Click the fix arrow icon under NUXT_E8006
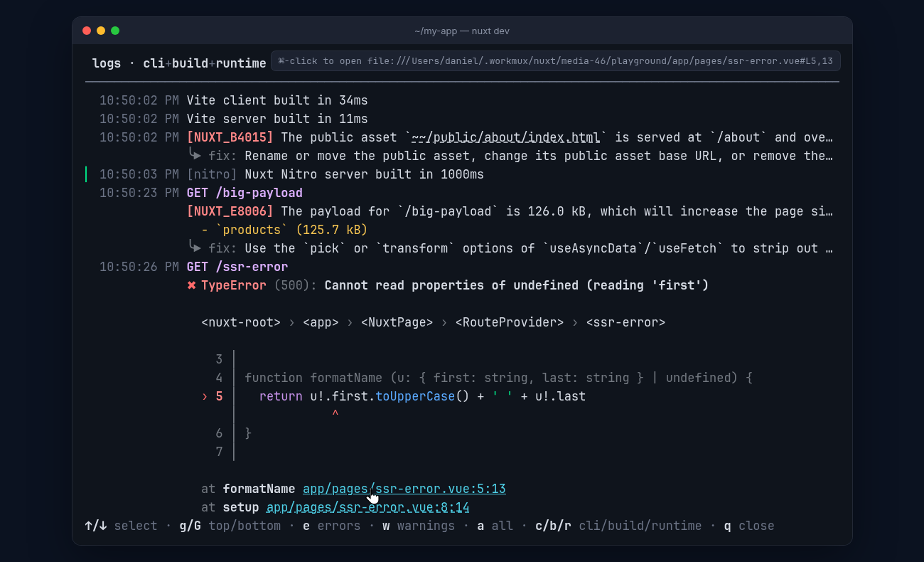 [195, 247]
